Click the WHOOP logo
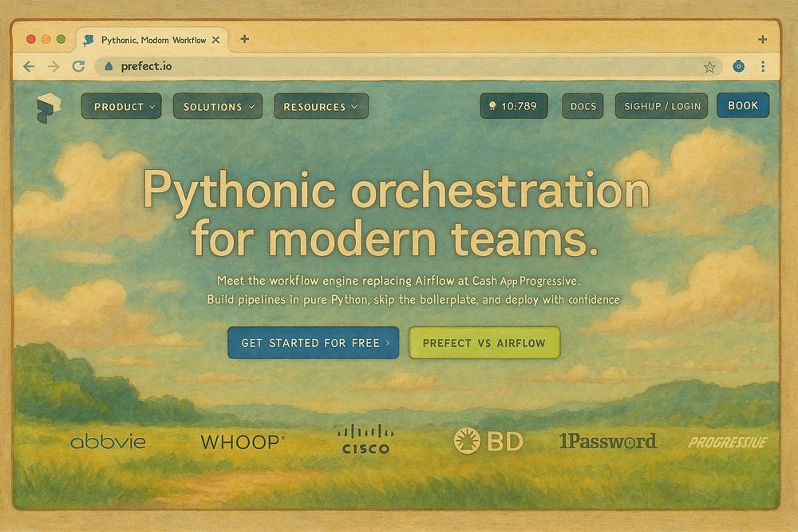 coord(243,441)
